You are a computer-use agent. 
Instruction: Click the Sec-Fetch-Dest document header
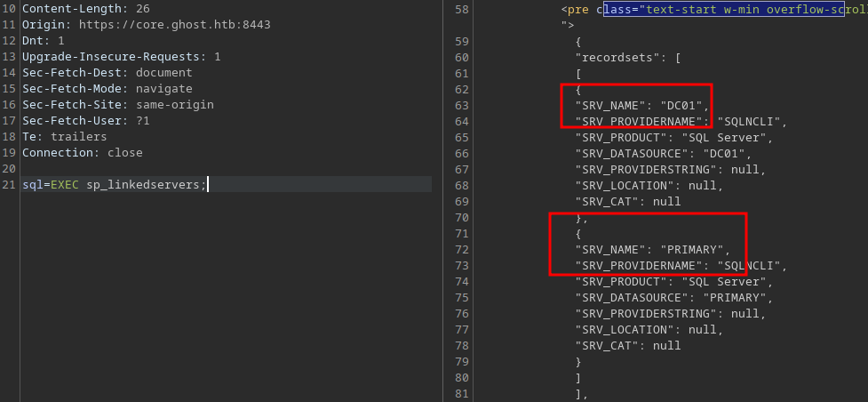(107, 73)
